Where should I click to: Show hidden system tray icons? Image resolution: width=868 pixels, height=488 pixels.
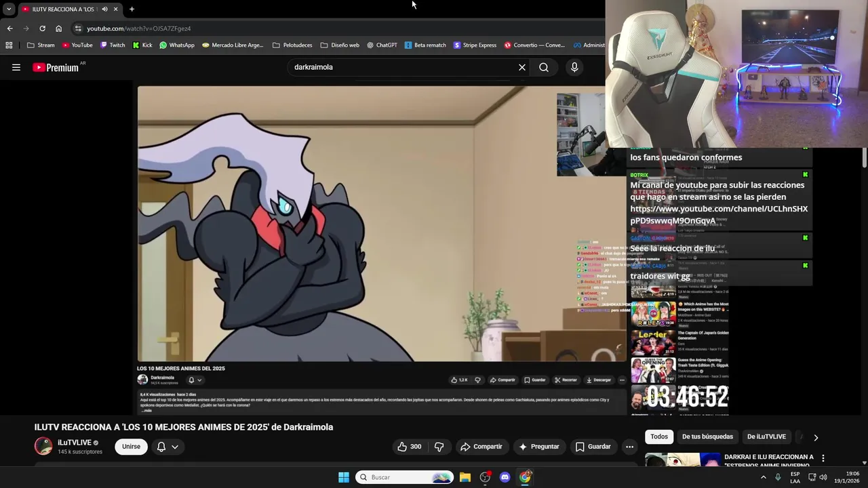coord(764,477)
